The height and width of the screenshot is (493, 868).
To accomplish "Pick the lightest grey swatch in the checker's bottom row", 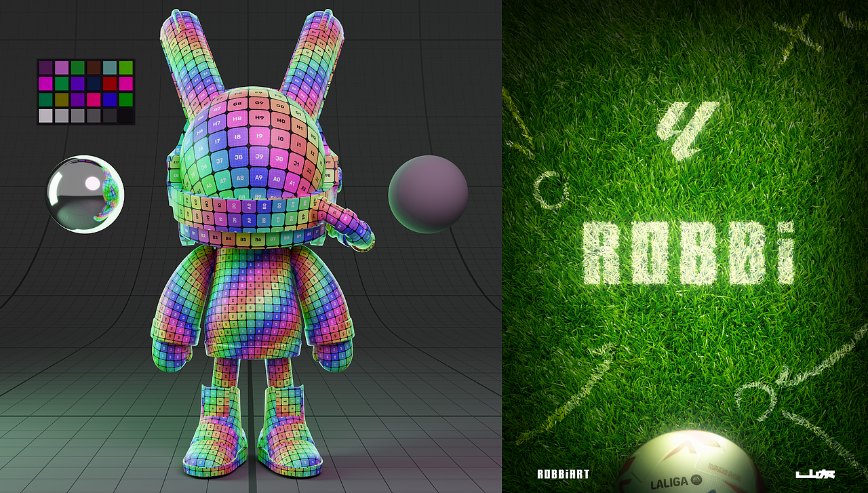I will pyautogui.click(x=45, y=115).
